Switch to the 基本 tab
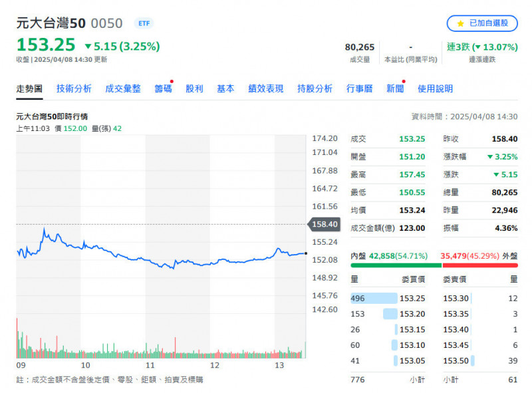The width and height of the screenshot is (532, 393). (x=225, y=89)
